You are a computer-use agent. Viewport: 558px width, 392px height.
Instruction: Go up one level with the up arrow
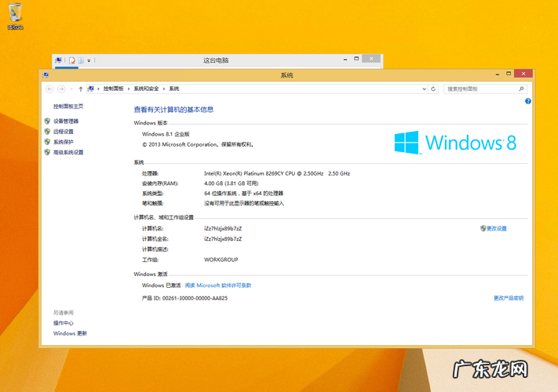pos(80,89)
